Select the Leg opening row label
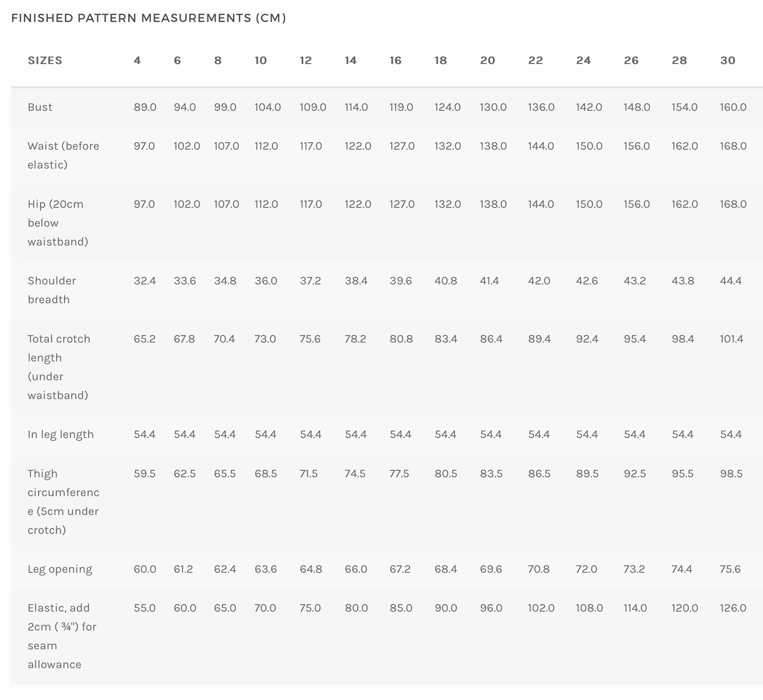Screen dimensions: 763x700 [x=60, y=569]
